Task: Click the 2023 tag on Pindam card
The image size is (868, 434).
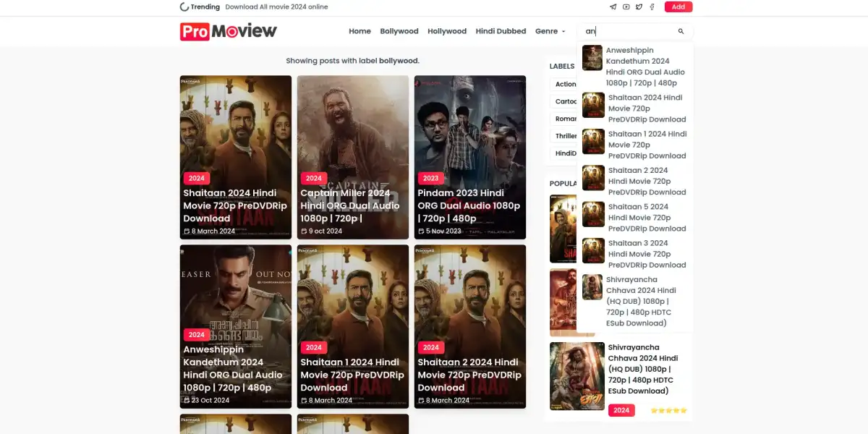Action: 431,178
